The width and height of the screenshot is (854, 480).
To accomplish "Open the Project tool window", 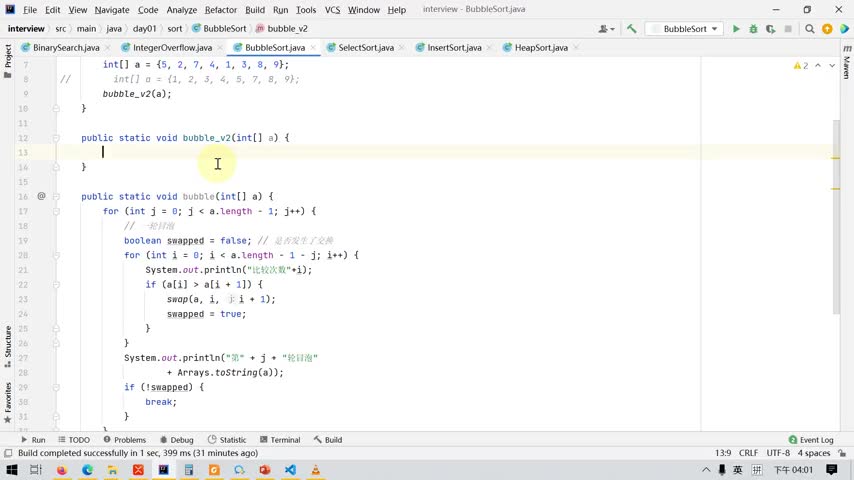I will click(x=8, y=61).
